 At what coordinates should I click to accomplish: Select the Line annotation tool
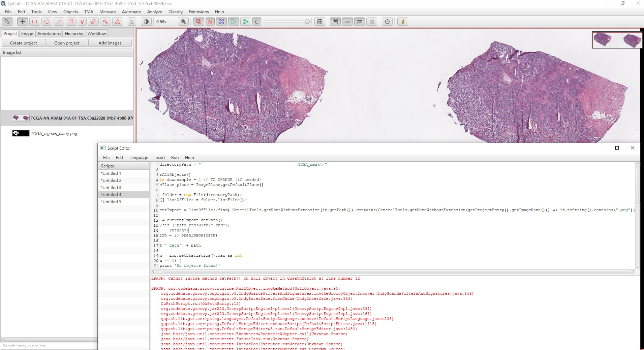click(x=59, y=22)
